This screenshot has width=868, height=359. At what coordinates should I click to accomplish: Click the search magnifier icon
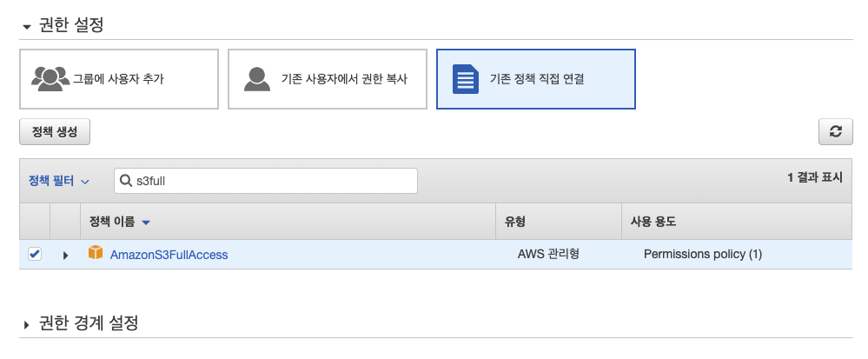click(125, 181)
